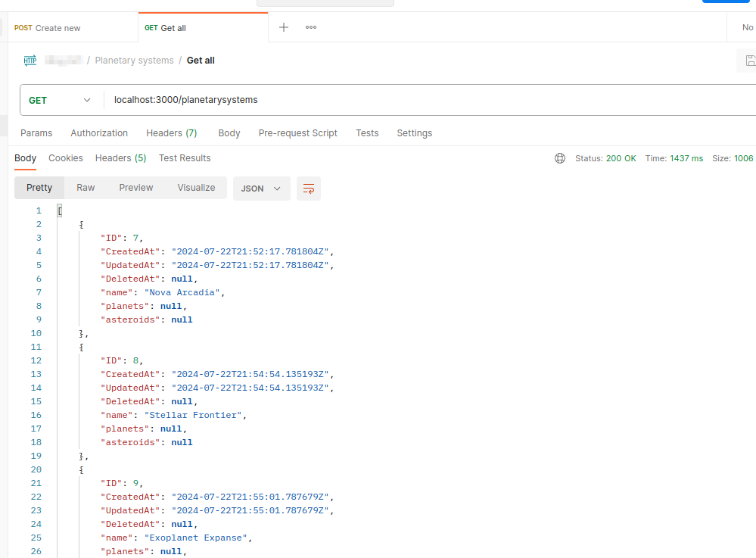Image resolution: width=756 pixels, height=558 pixels.
Task: Click the HTTP request type icon
Action: [x=30, y=61]
